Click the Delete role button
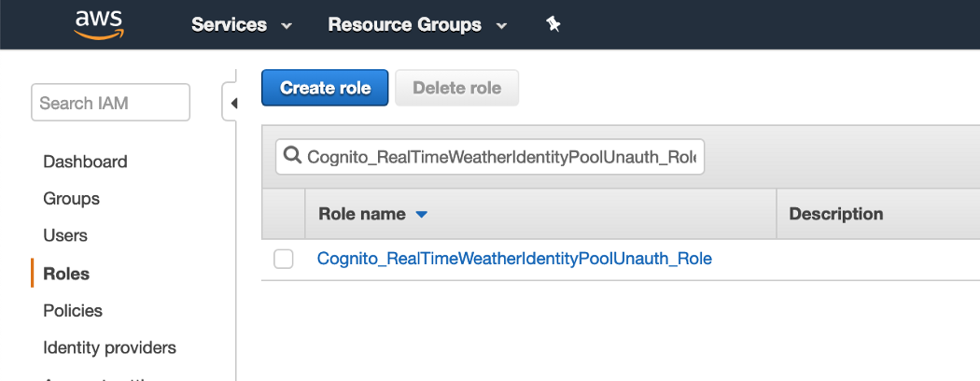This screenshot has height=381, width=980. (457, 88)
